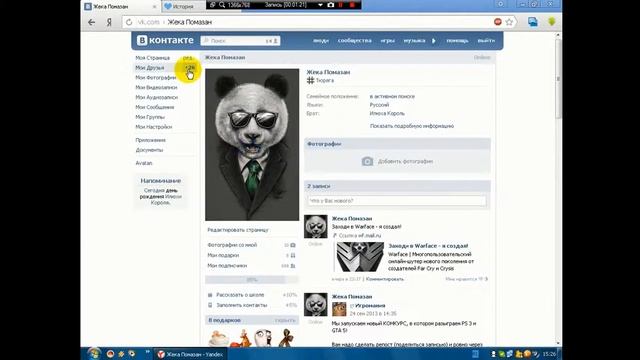The image size is (640, 360).
Task: Click the Yandex 'Я' home button
Action: point(109,22)
